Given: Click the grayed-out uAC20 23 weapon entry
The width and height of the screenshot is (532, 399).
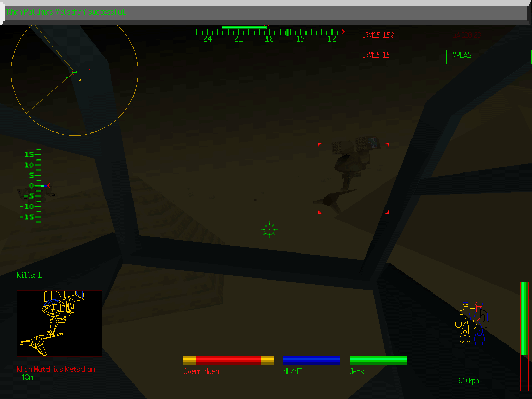Looking at the screenshot, I should pos(466,35).
